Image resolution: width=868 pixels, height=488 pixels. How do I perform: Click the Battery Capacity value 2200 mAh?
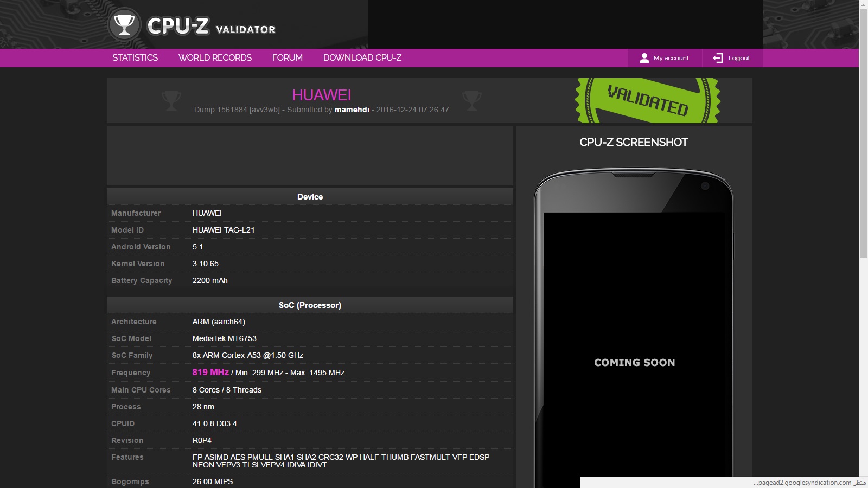210,280
